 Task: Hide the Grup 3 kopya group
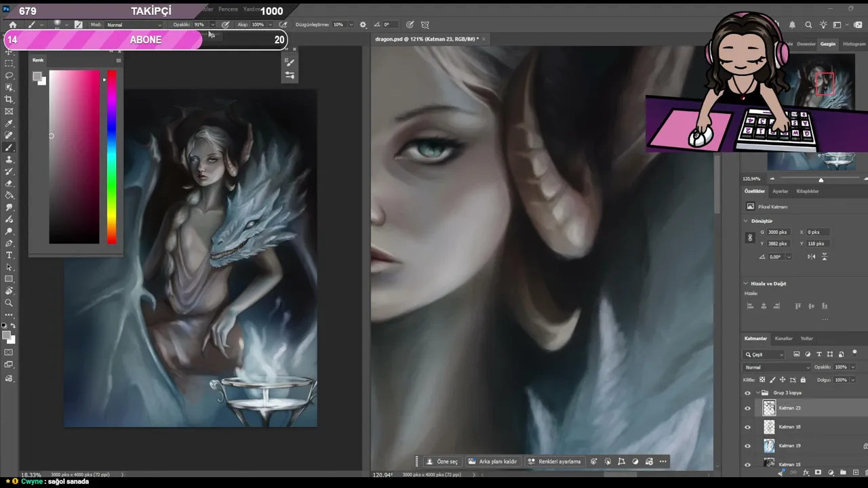748,393
